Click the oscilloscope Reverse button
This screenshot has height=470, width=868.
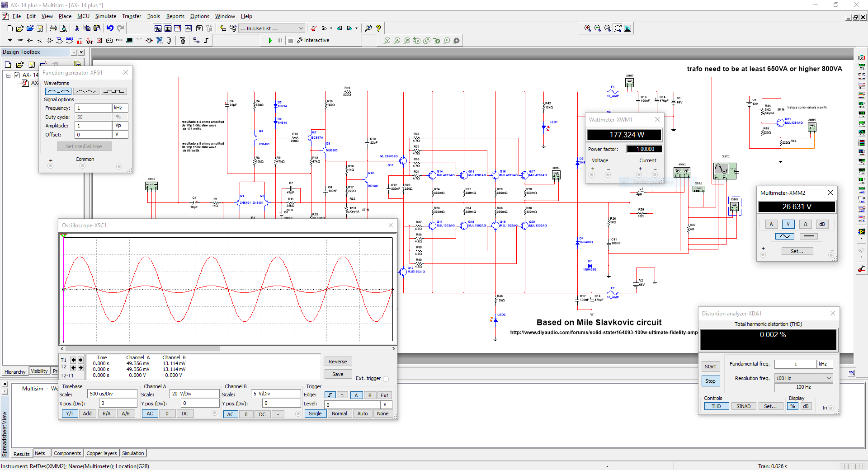point(338,362)
